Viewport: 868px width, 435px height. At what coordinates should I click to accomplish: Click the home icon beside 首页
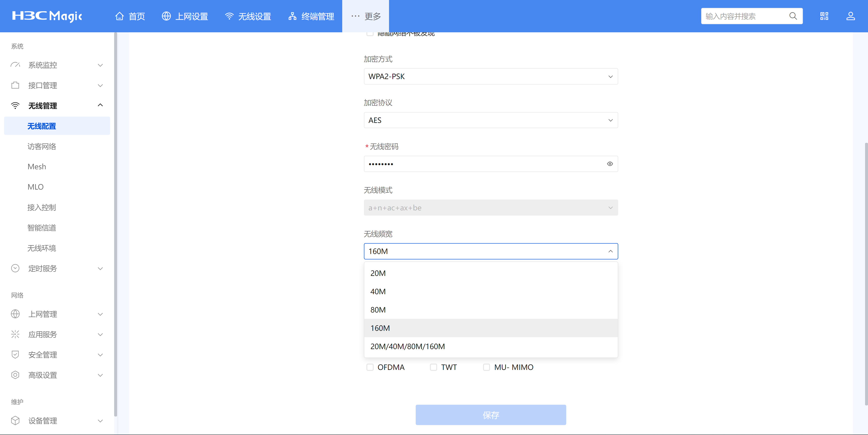click(119, 16)
